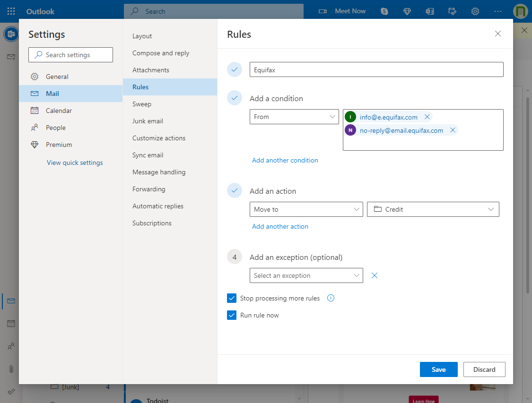
Task: Select the Mail settings category
Action: (x=70, y=94)
